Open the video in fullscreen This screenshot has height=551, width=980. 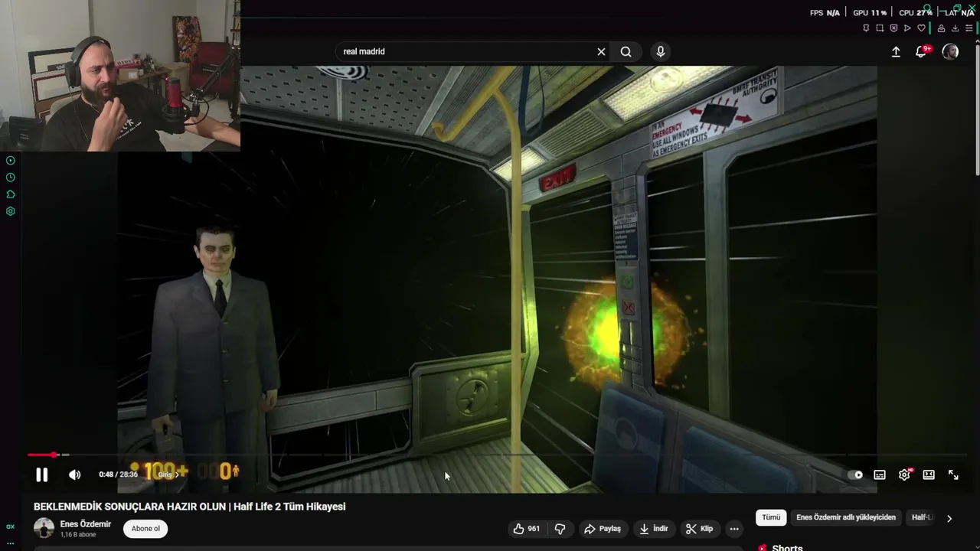coord(953,475)
